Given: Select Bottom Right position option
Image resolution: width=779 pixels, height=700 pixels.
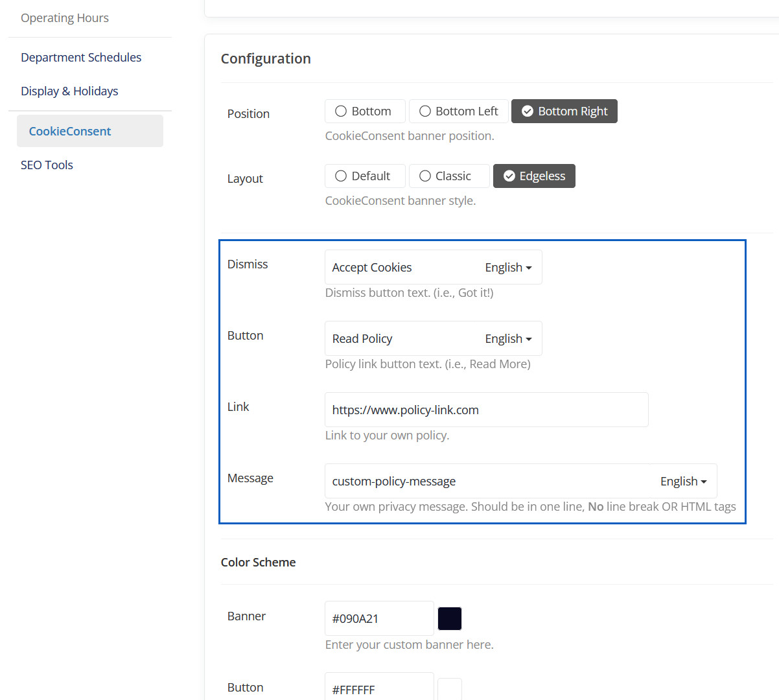Looking at the screenshot, I should point(564,111).
